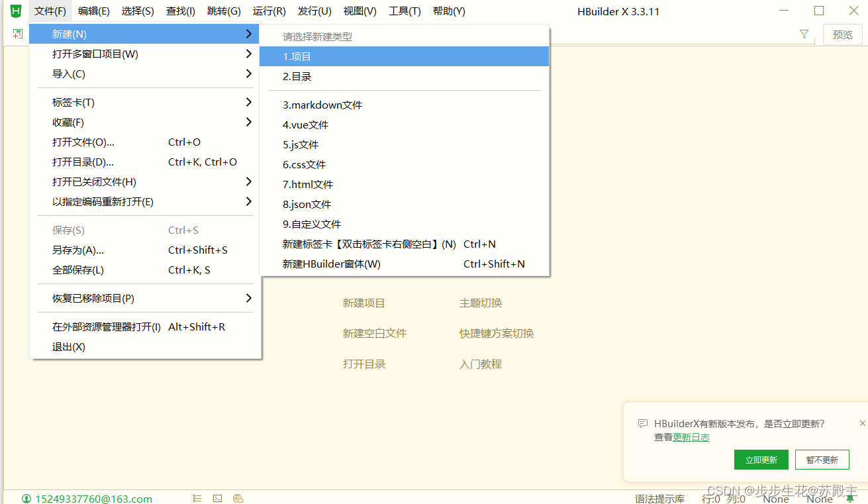Click 快捷键方案切换 on welcome page
The width and height of the screenshot is (868, 504).
pos(497,333)
